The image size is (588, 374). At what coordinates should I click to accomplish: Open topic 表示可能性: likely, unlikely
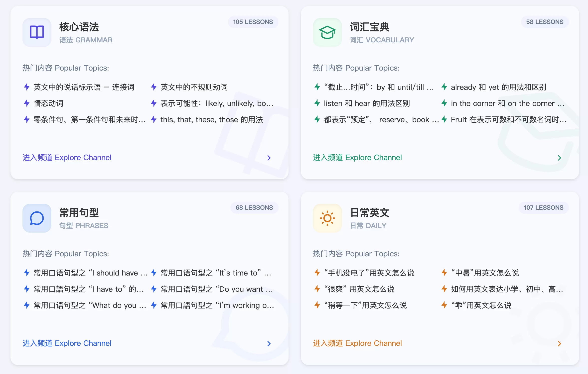click(217, 103)
